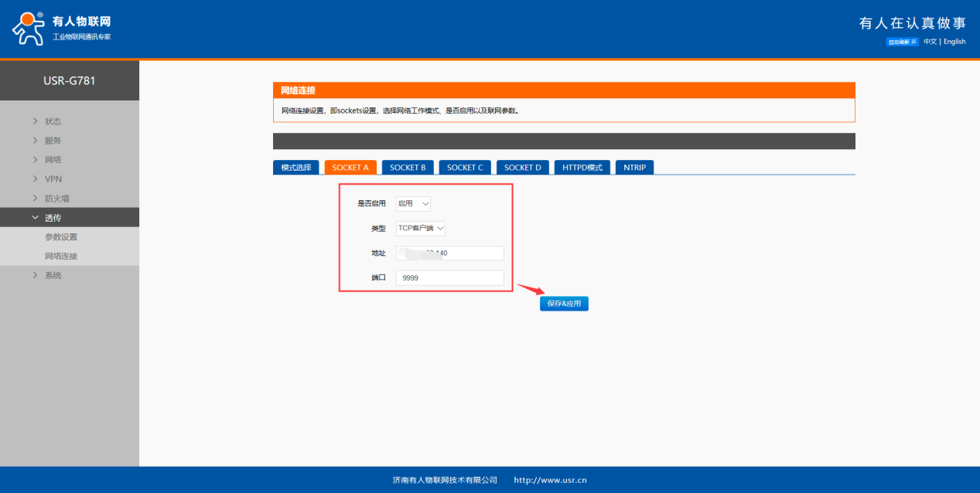Toggle the 自动刷新 auto-refresh switch
The height and width of the screenshot is (493, 980).
(902, 42)
